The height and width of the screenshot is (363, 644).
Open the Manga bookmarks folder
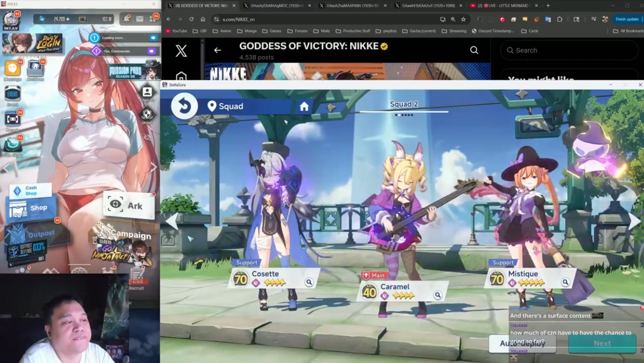[247, 31]
